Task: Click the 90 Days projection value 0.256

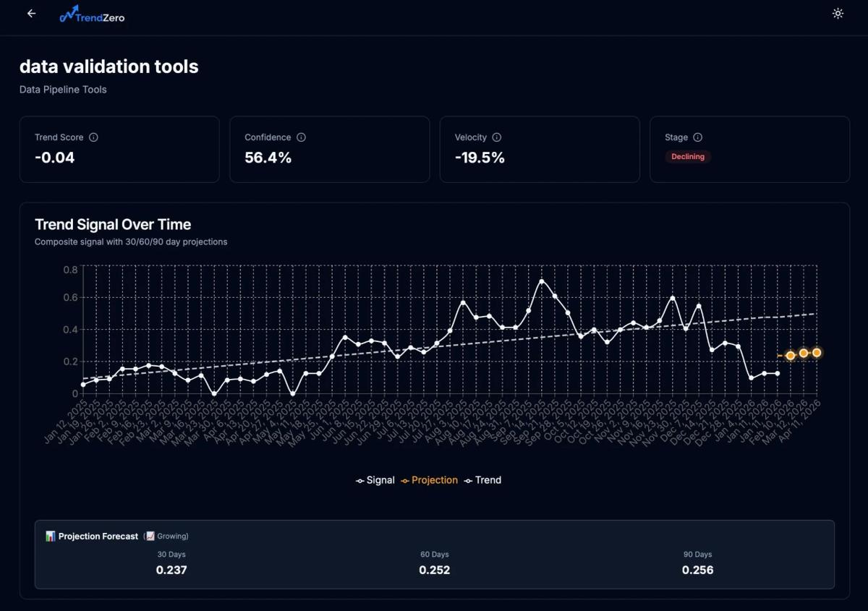Action: tap(697, 570)
